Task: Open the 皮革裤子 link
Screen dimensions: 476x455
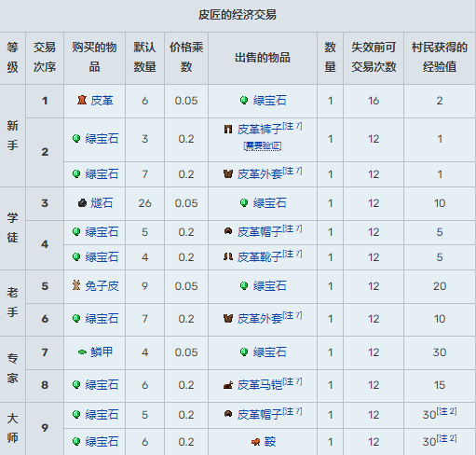Action: (x=260, y=130)
